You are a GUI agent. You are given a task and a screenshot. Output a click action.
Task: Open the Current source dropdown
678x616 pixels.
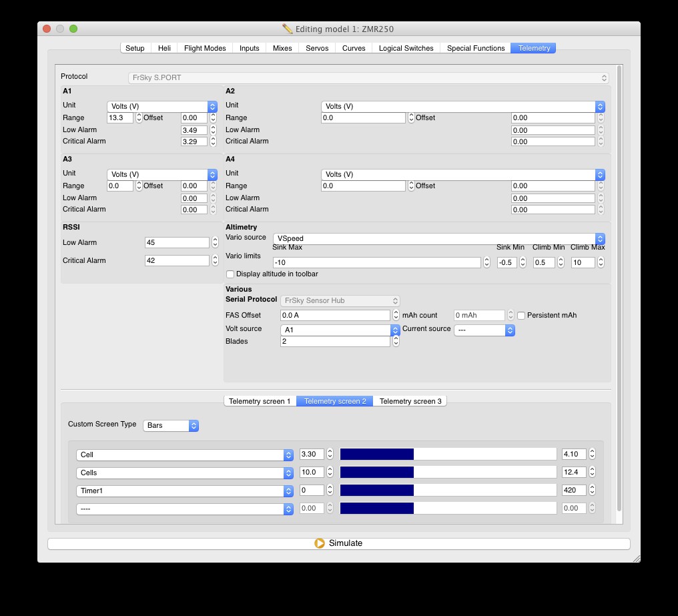pos(484,330)
